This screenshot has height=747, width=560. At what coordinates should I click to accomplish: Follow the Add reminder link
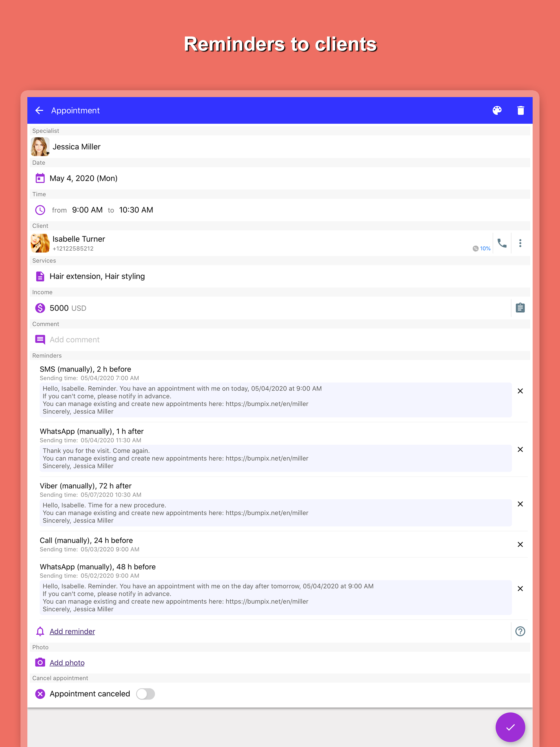point(72,631)
